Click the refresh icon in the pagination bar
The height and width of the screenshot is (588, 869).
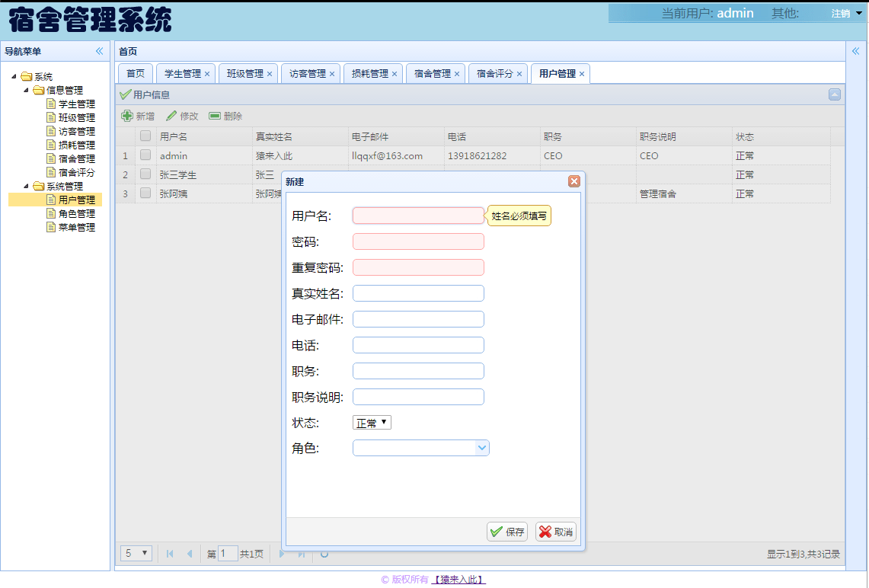324,554
